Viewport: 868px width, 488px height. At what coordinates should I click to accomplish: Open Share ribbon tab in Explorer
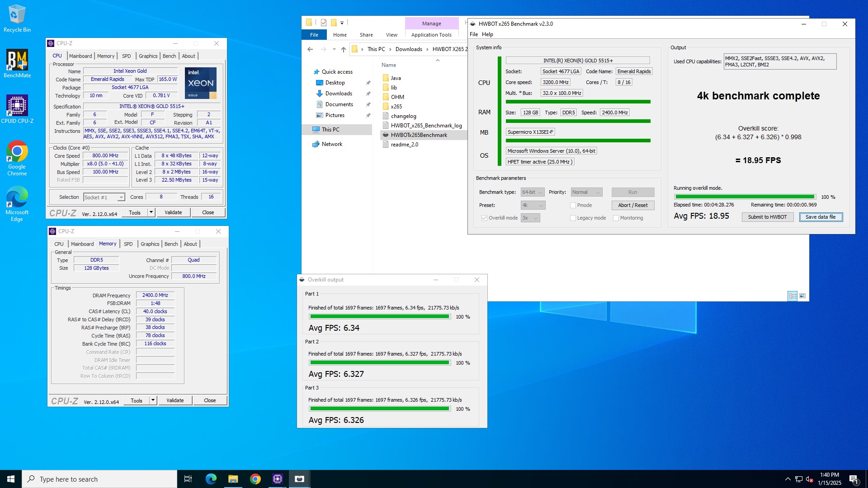[x=366, y=35]
